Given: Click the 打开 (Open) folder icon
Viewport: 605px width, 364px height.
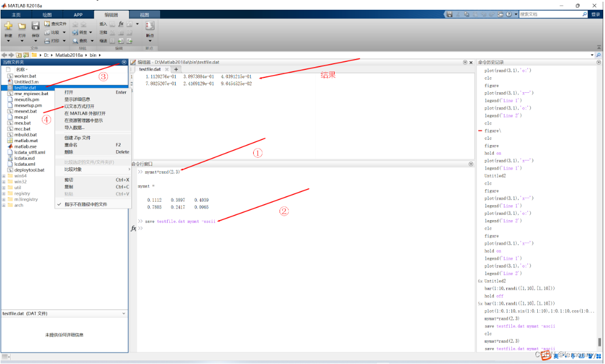Looking at the screenshot, I should (x=22, y=26).
